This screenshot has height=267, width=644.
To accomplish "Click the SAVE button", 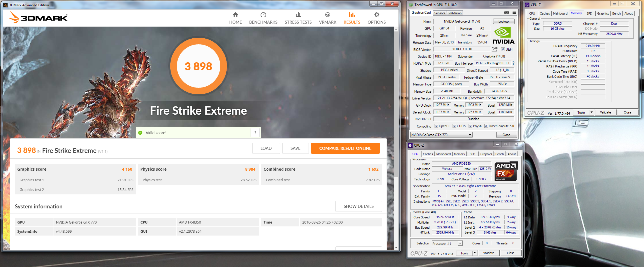I will tap(295, 148).
